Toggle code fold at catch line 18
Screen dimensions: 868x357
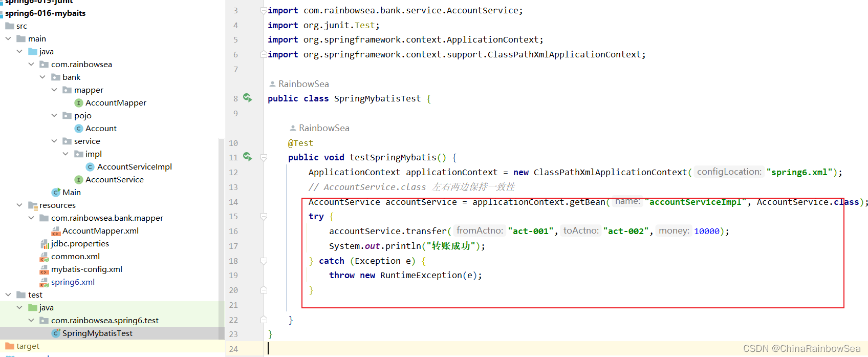tap(264, 261)
